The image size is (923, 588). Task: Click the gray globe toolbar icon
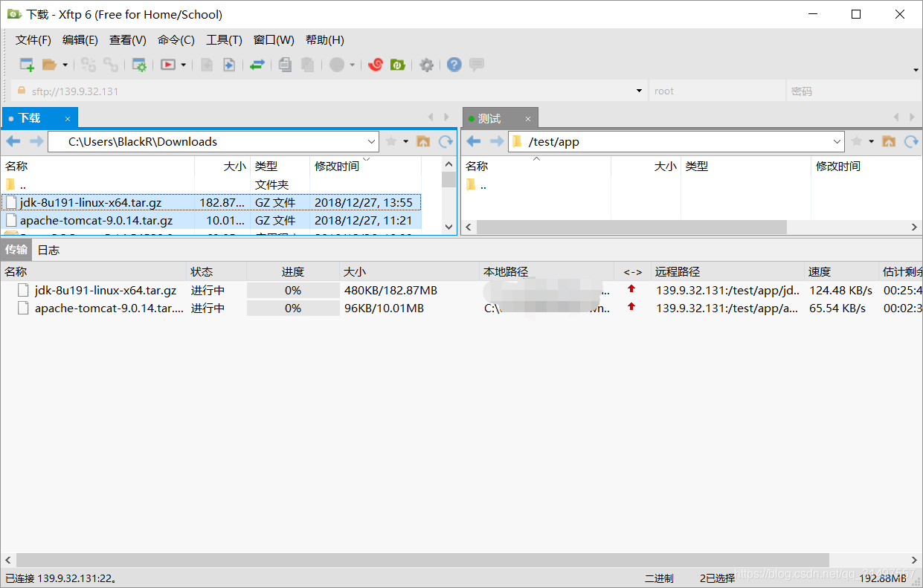click(337, 65)
